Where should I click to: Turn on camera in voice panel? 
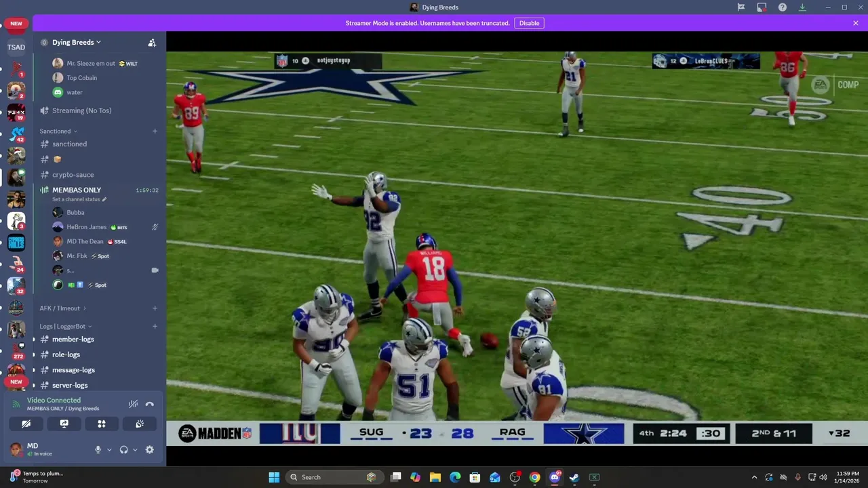[26, 424]
